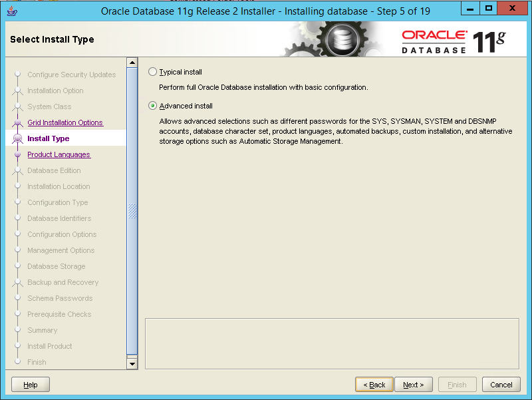The height and width of the screenshot is (400, 532).
Task: Click Installation Location step
Action: (59, 186)
